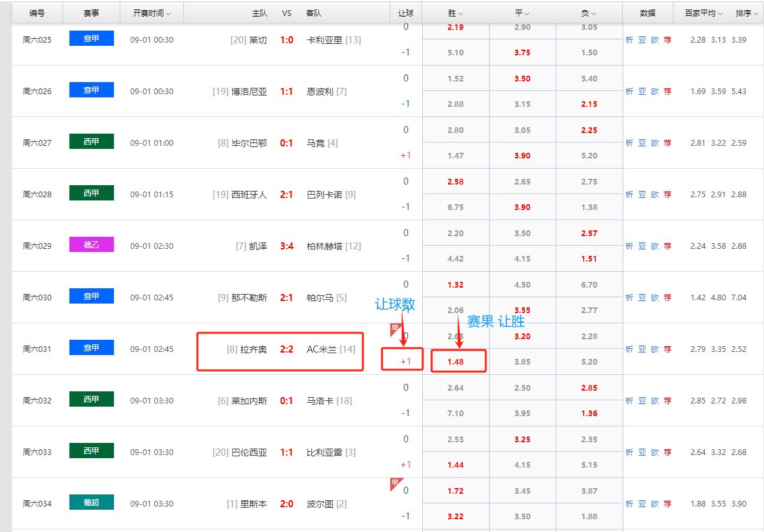Click the 赛事 column header
Screen dimensions: 764x532
click(x=91, y=13)
